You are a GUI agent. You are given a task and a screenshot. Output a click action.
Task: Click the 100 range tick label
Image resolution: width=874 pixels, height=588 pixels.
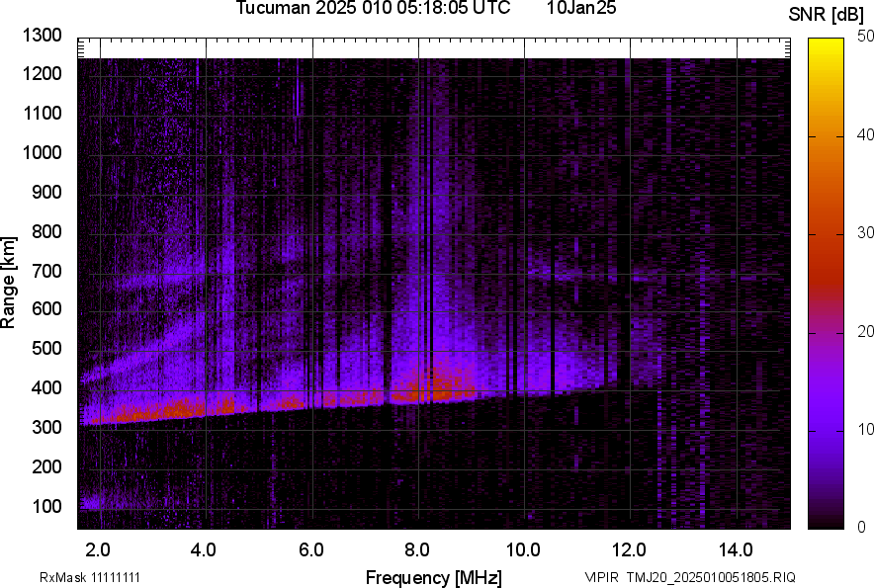[47, 506]
